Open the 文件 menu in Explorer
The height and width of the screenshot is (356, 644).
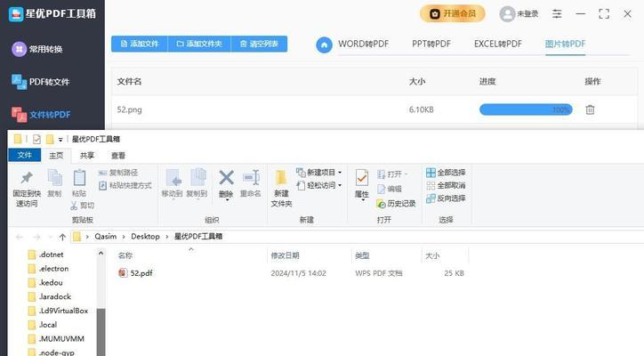point(25,155)
